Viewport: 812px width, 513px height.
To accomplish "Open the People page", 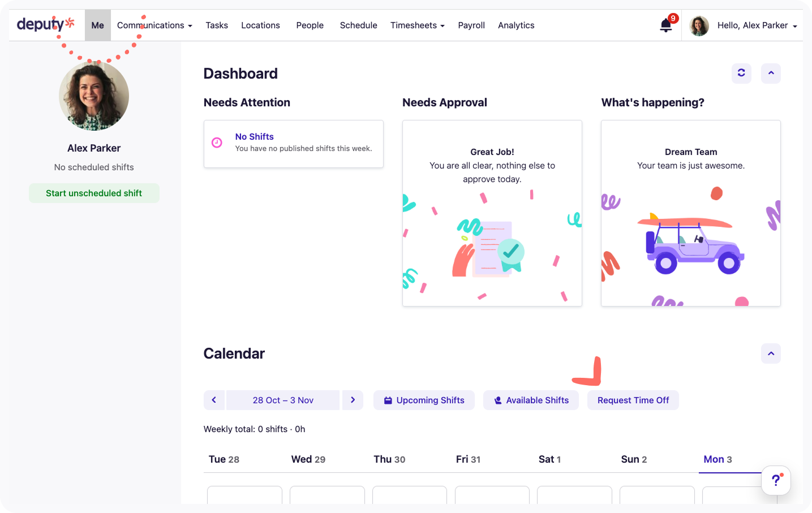I will tap(310, 25).
